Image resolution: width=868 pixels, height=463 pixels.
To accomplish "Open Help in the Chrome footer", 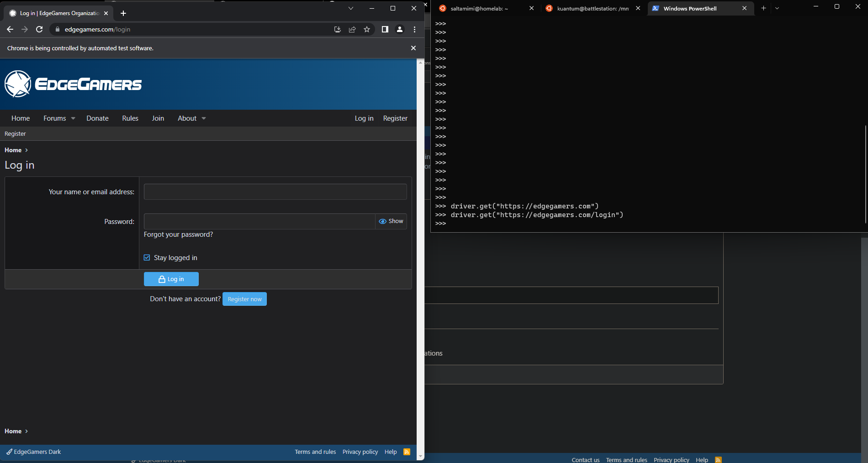I will 391,452.
